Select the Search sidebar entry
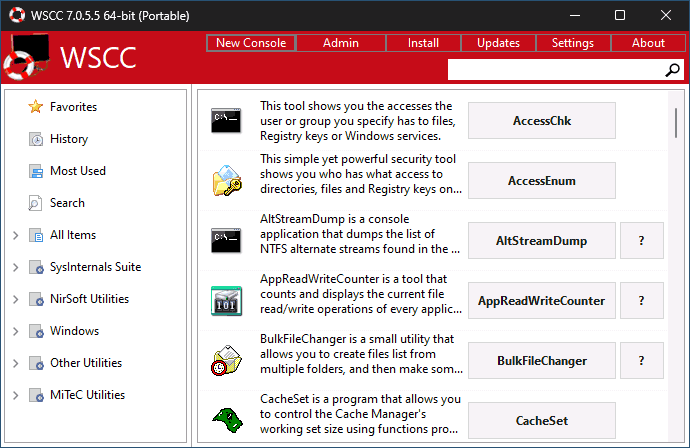690x448 pixels. point(67,203)
